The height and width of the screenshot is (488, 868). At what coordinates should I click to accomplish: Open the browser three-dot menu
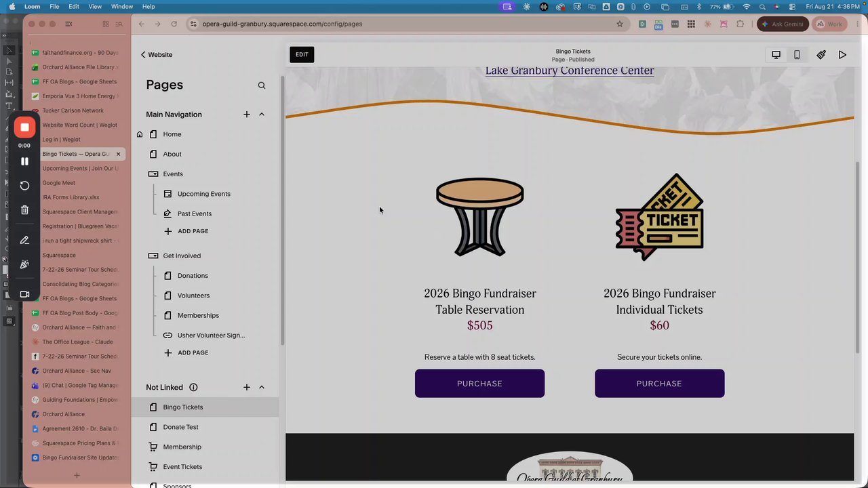point(856,24)
